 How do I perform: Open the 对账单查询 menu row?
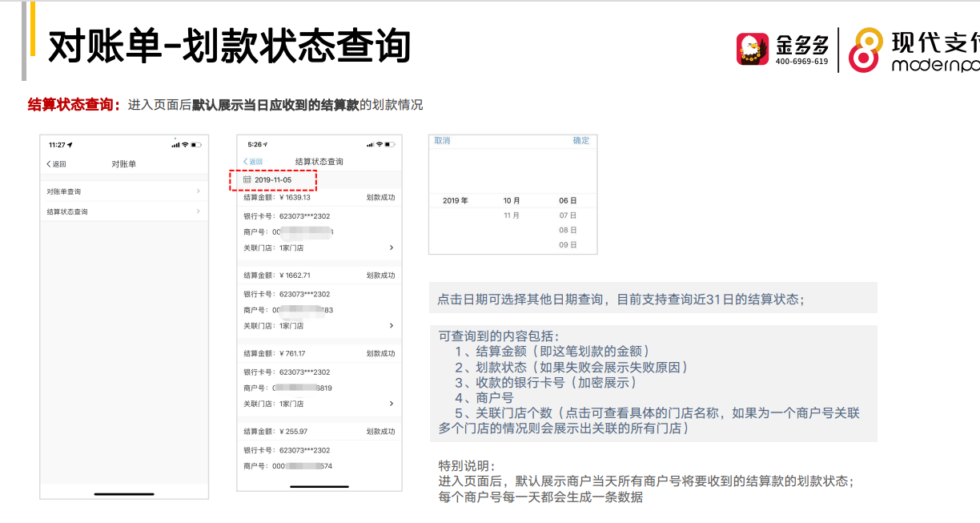pos(124,192)
